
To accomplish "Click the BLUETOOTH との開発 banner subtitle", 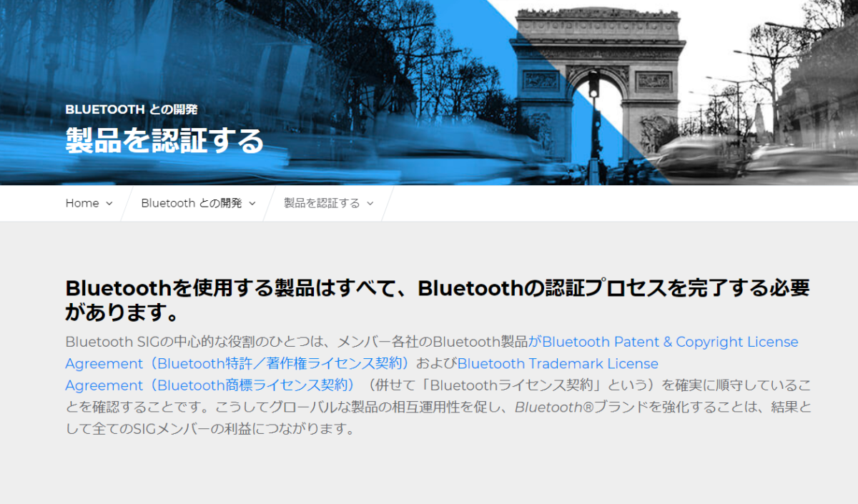I will [132, 109].
